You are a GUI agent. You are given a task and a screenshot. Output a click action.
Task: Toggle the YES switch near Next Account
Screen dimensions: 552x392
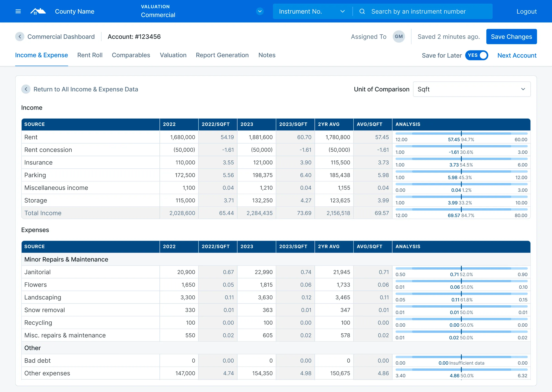pos(476,55)
